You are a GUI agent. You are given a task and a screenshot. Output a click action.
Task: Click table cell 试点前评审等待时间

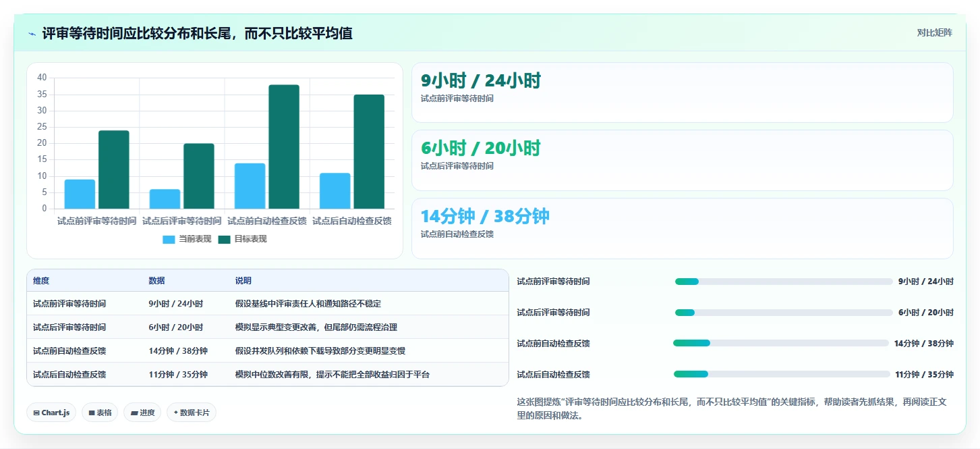click(69, 304)
